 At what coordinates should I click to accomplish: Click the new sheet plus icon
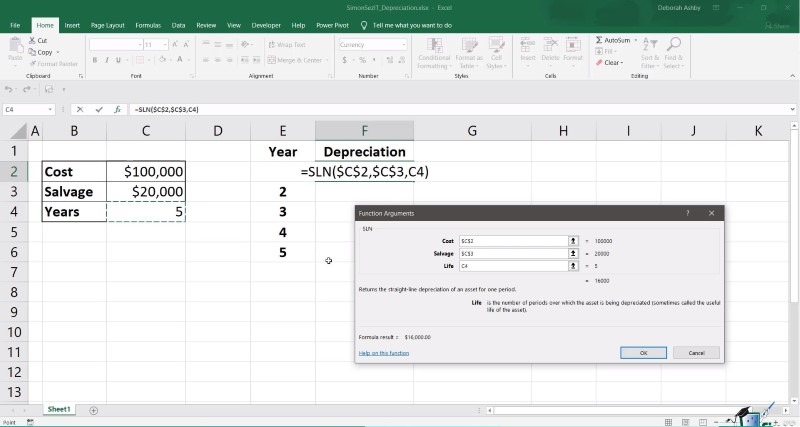(94, 410)
